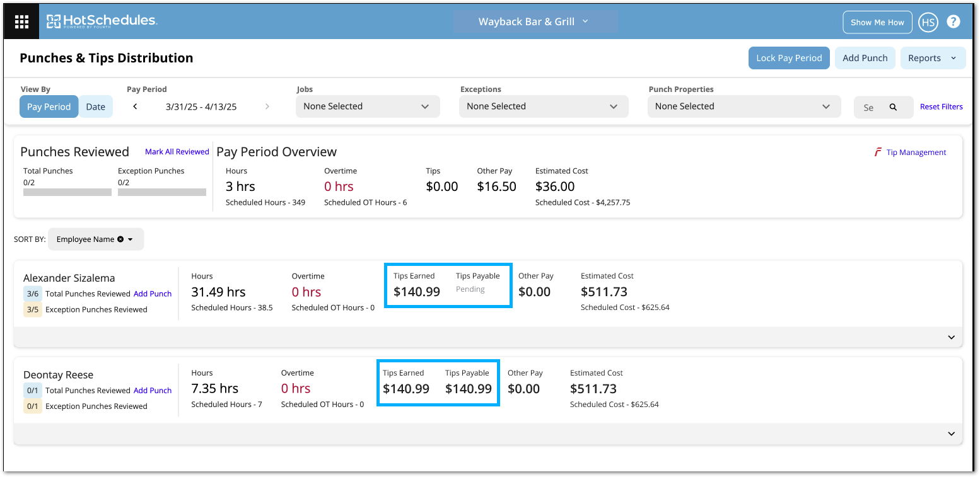980x477 pixels.
Task: Open the Exceptions filter dropdown
Action: (x=543, y=106)
